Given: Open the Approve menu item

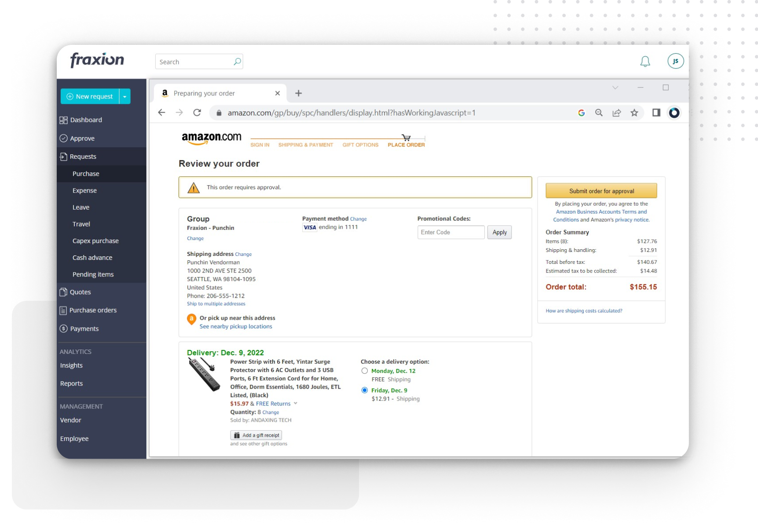Looking at the screenshot, I should coord(82,138).
